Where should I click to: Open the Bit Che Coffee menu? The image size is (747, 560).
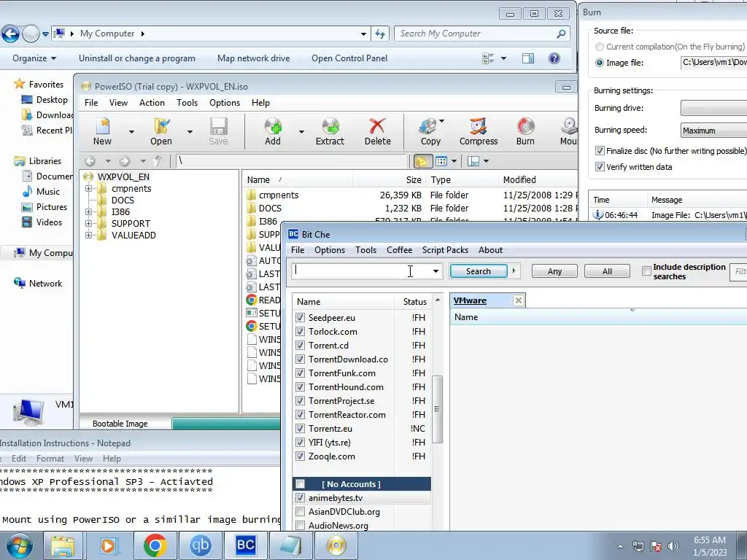(399, 250)
